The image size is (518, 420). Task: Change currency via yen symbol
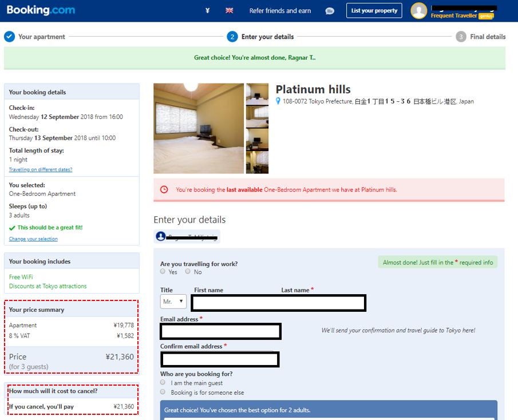[x=207, y=10]
